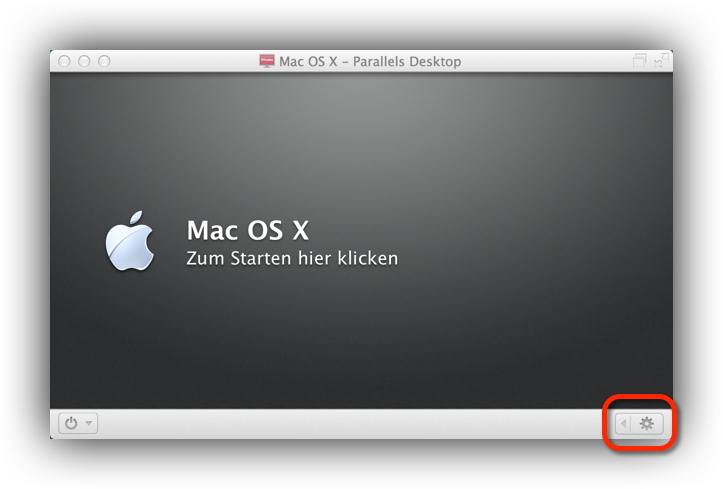This screenshot has height=489, width=723.
Task: Open virtual machine configuration gear icon
Action: [646, 424]
